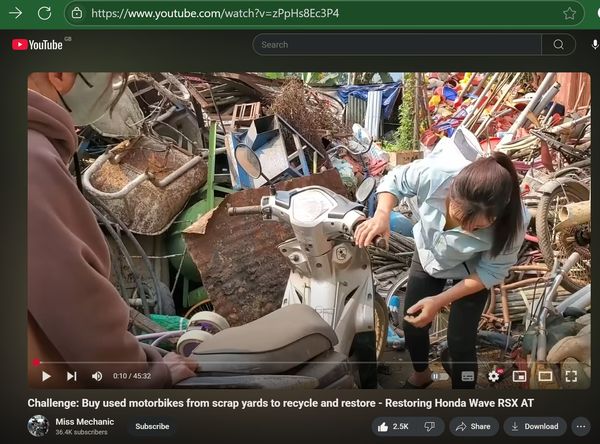The height and width of the screenshot is (444, 600).
Task: Reload the page with refresh icon
Action: pos(44,13)
